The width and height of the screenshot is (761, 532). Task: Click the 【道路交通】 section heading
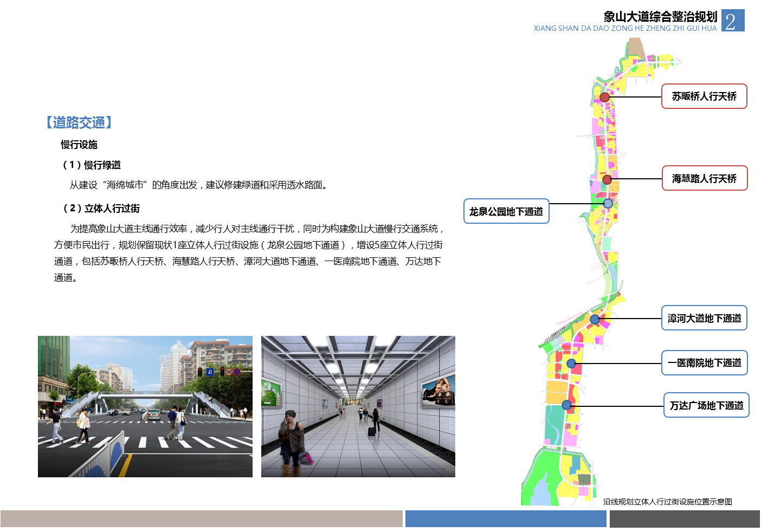(79, 122)
